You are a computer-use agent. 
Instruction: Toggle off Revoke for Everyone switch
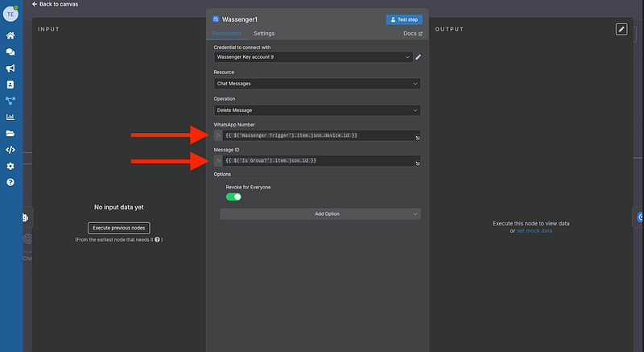pyautogui.click(x=233, y=197)
